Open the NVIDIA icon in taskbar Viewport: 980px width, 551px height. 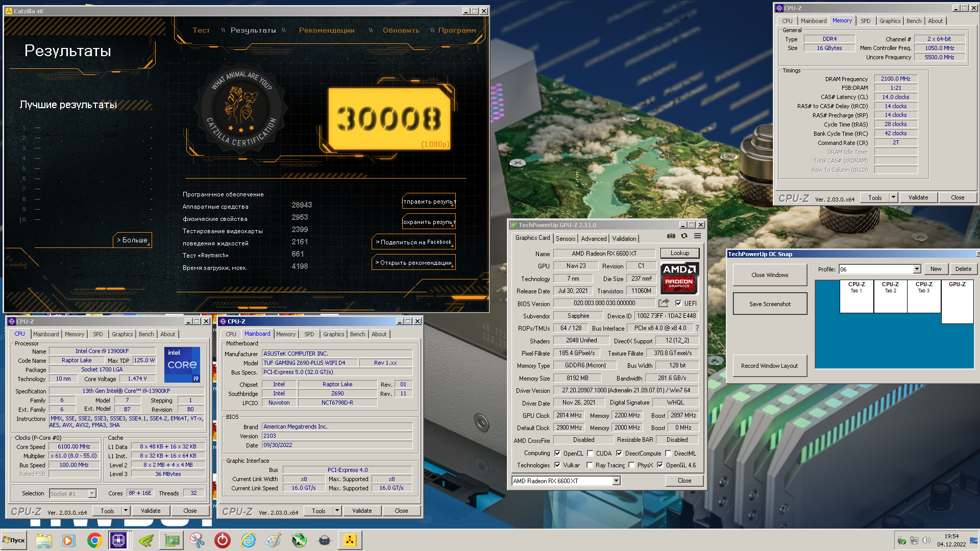146,540
